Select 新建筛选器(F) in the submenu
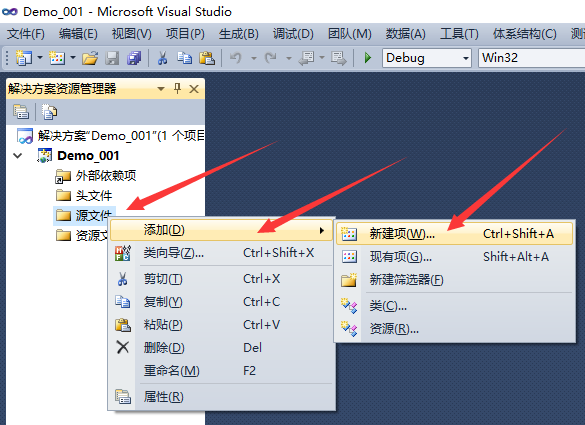 click(x=454, y=280)
